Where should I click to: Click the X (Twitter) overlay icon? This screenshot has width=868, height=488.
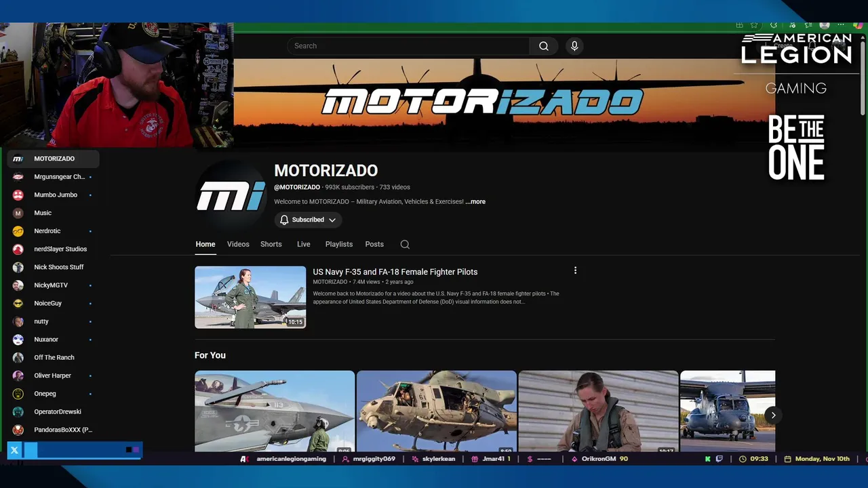[x=14, y=450]
